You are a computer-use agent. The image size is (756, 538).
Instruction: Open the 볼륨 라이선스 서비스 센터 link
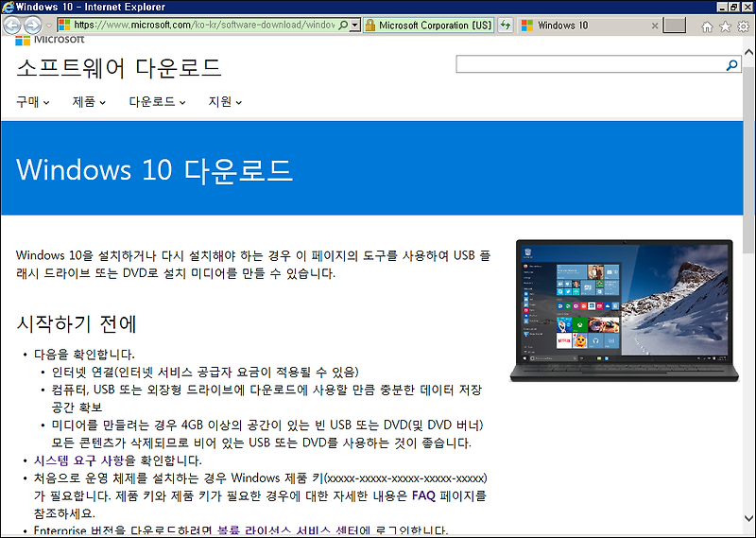pos(288,530)
